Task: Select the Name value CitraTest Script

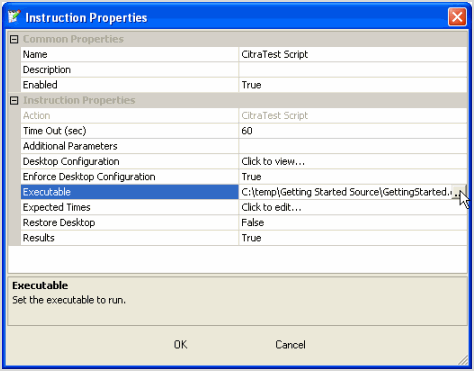Action: click(x=353, y=54)
